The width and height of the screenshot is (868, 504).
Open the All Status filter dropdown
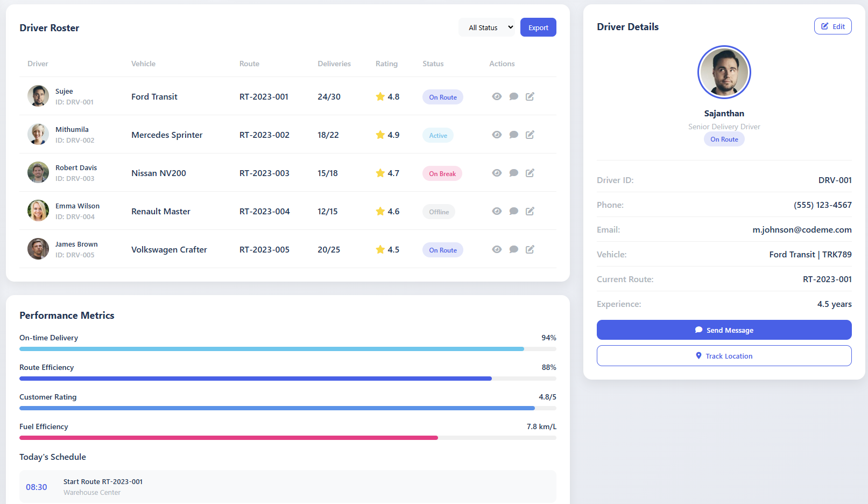[x=487, y=27]
